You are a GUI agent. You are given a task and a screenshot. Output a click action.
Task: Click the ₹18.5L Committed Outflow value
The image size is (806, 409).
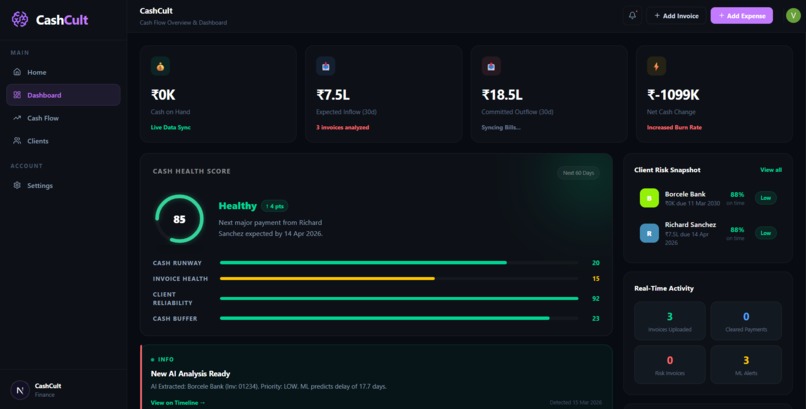pos(502,95)
